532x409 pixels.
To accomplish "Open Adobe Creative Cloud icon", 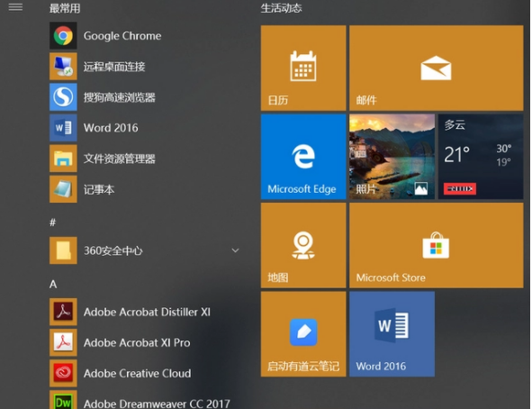I will (x=63, y=373).
